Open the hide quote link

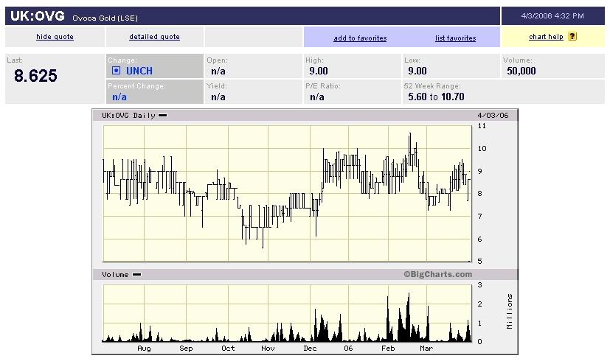click(55, 37)
